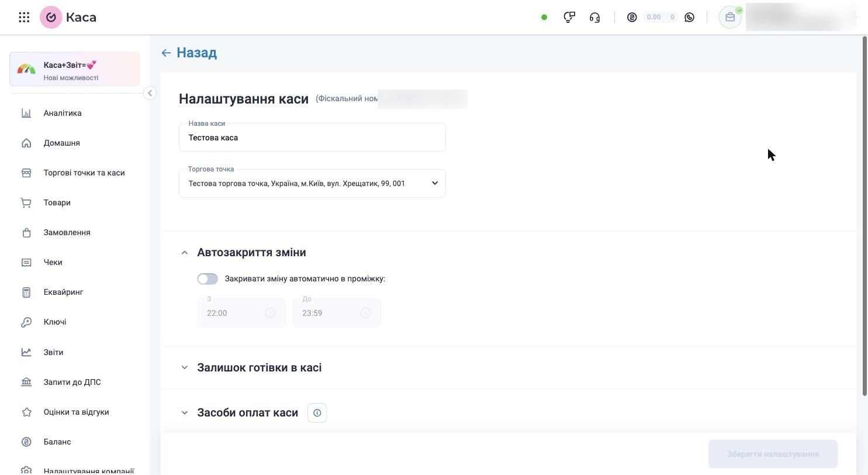The width and height of the screenshot is (868, 475).
Task: Open the apps grid menu icon
Action: (24, 18)
